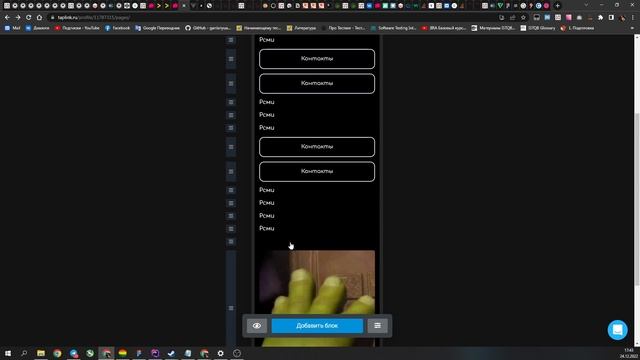Click the bottommost Контакты button block
The image size is (640, 360).
click(x=317, y=171)
